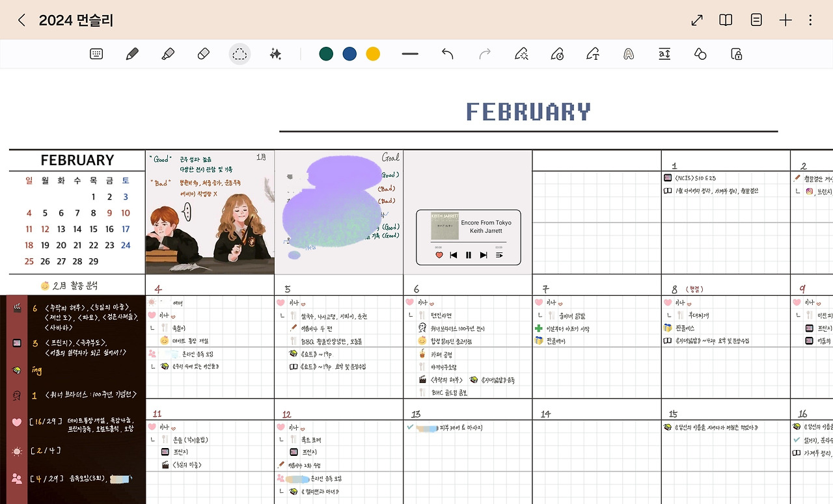
Task: Undo the last stroke
Action: point(447,54)
